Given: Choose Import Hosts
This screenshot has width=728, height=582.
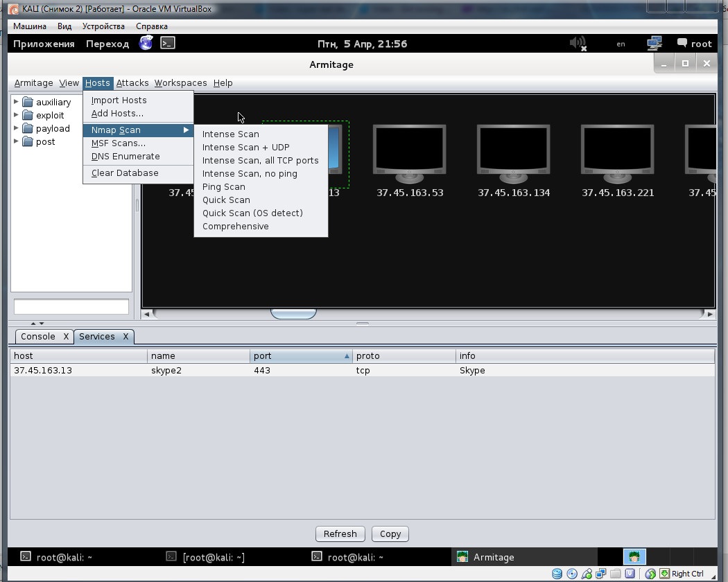Looking at the screenshot, I should click(x=138, y=100).
